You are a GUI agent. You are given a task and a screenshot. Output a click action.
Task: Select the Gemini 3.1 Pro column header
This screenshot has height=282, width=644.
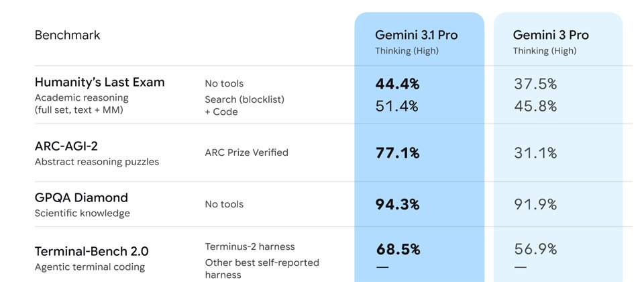click(x=416, y=35)
